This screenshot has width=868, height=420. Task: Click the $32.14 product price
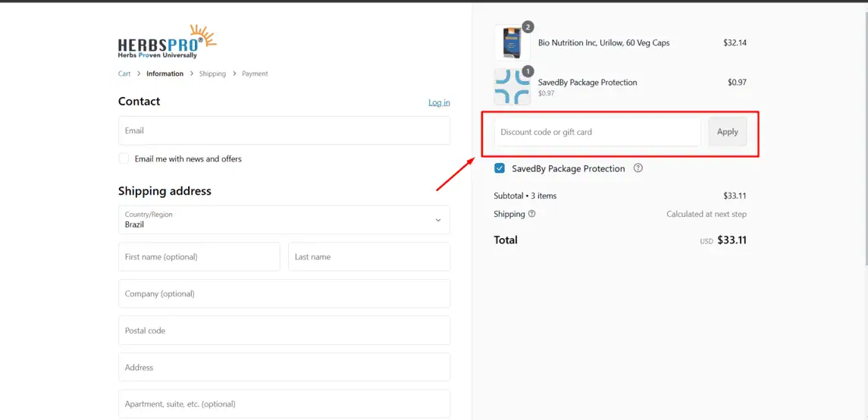pos(735,42)
